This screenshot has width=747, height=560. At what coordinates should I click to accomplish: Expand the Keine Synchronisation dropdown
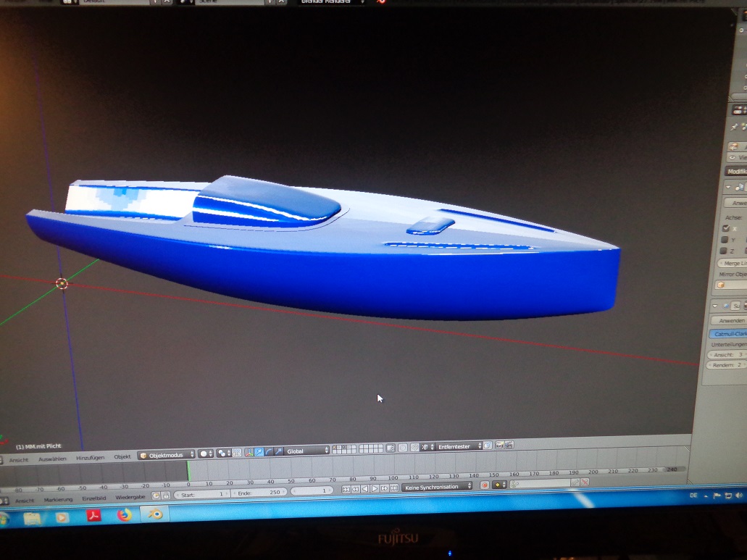coord(438,486)
